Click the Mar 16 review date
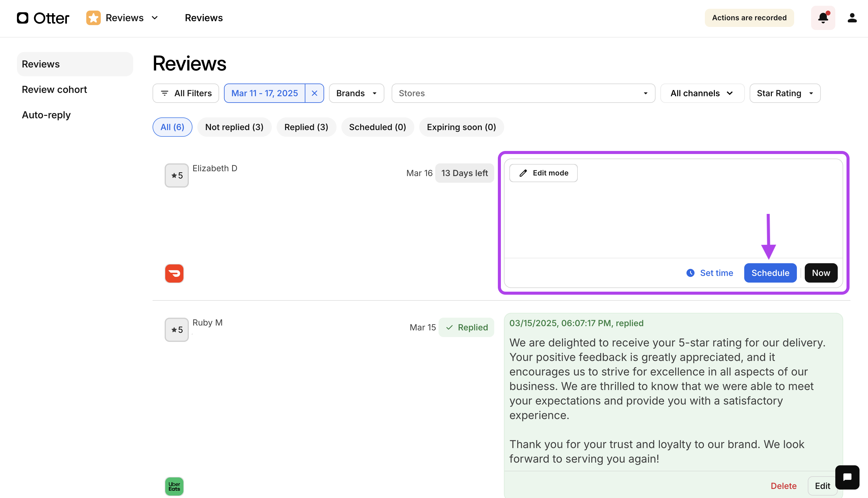Viewport: 868px width, 498px height. (419, 173)
